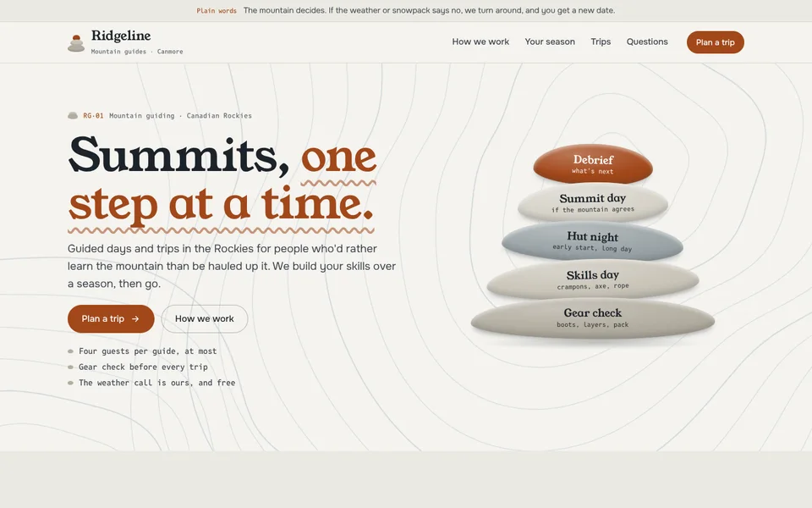Image resolution: width=812 pixels, height=508 pixels.
Task: Click the bullet dot beside 'Four guests per guide'
Action: 70,351
